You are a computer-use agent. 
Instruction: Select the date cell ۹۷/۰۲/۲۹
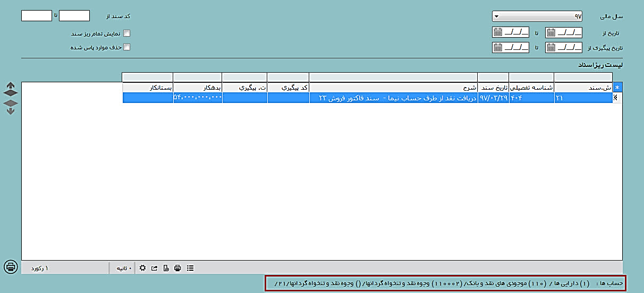[x=493, y=98]
